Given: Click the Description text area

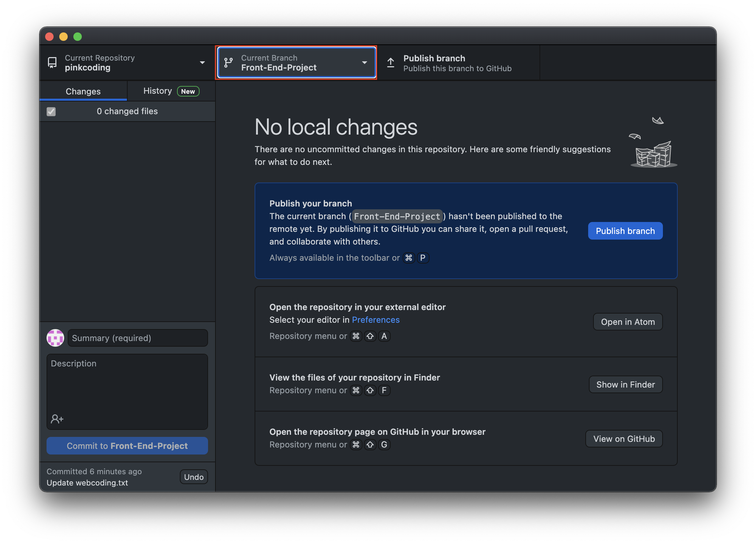Looking at the screenshot, I should [127, 391].
